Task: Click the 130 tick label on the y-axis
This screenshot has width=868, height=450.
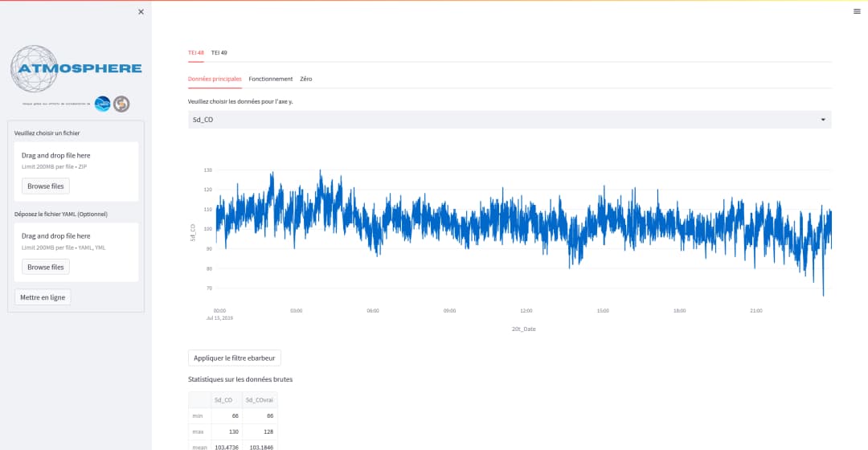Action: pos(208,170)
